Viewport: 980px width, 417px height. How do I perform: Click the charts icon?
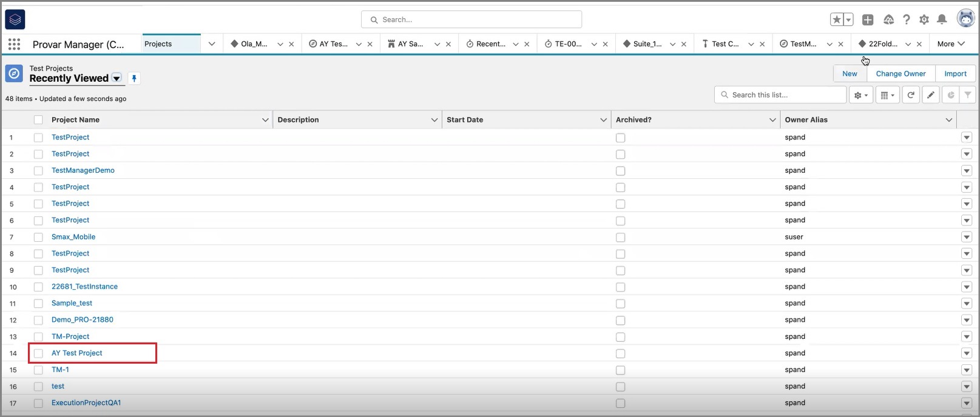(951, 95)
